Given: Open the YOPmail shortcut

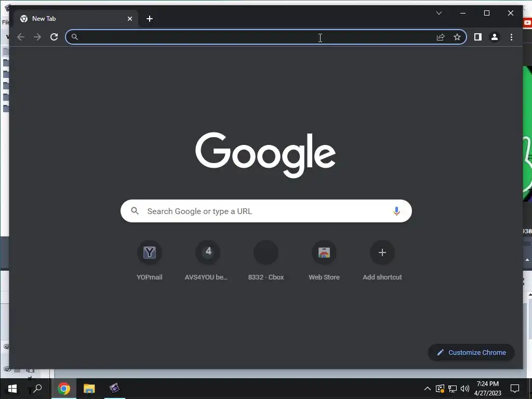Looking at the screenshot, I should [x=149, y=260].
